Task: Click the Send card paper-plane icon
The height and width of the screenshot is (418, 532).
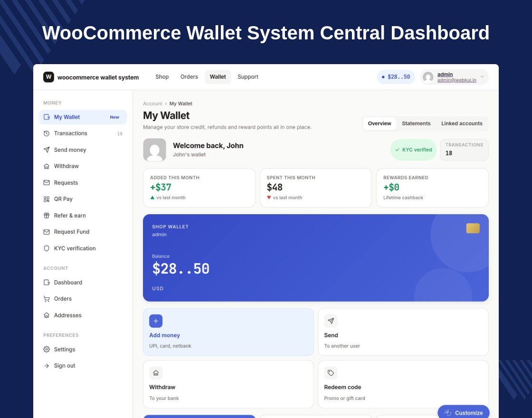Action: [331, 321]
